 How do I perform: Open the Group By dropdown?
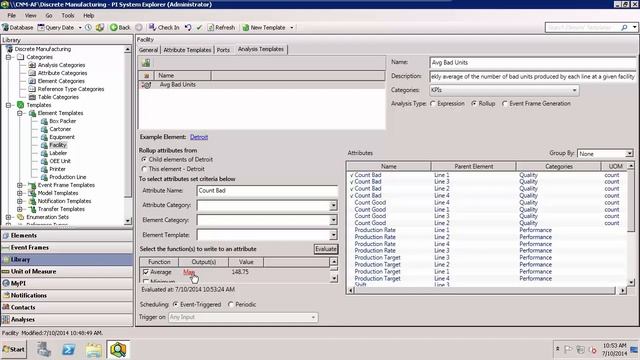629,153
